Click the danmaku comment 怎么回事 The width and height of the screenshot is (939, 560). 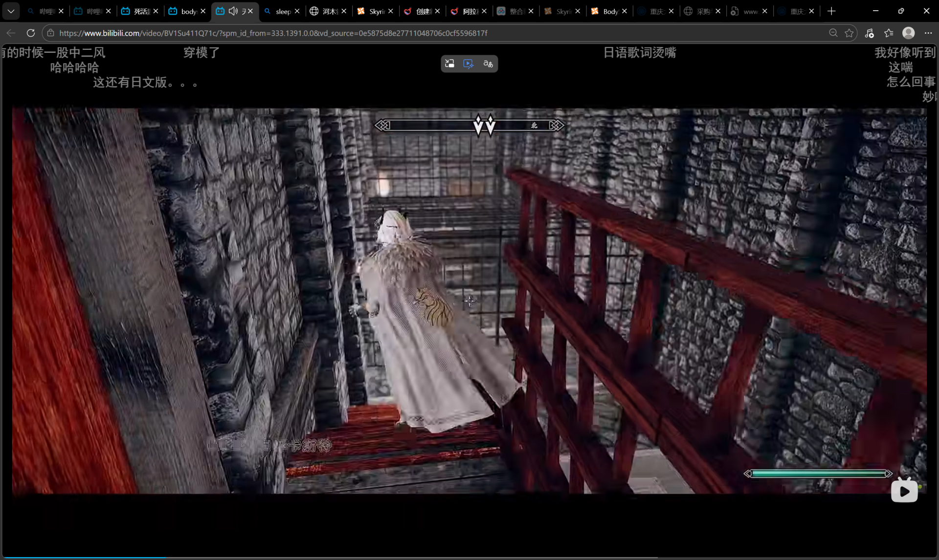tap(912, 82)
